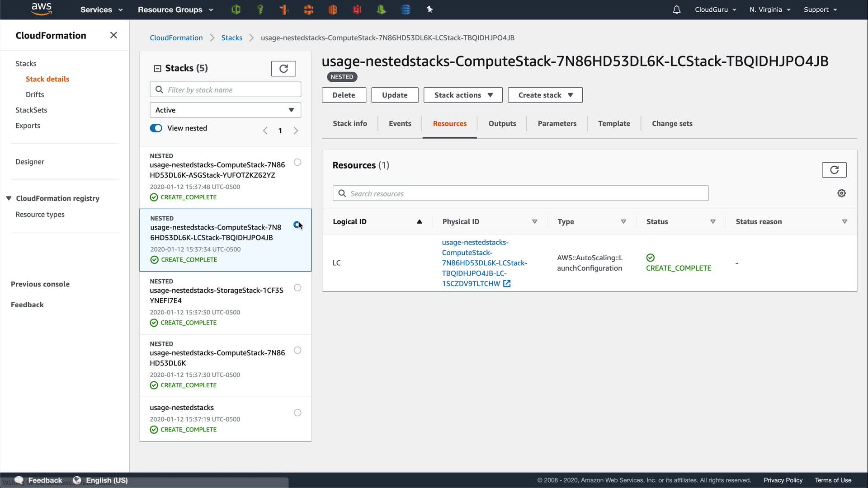Select the usage-nestedstacks root stack radio
Viewport: 868px width, 488px height.
[297, 413]
